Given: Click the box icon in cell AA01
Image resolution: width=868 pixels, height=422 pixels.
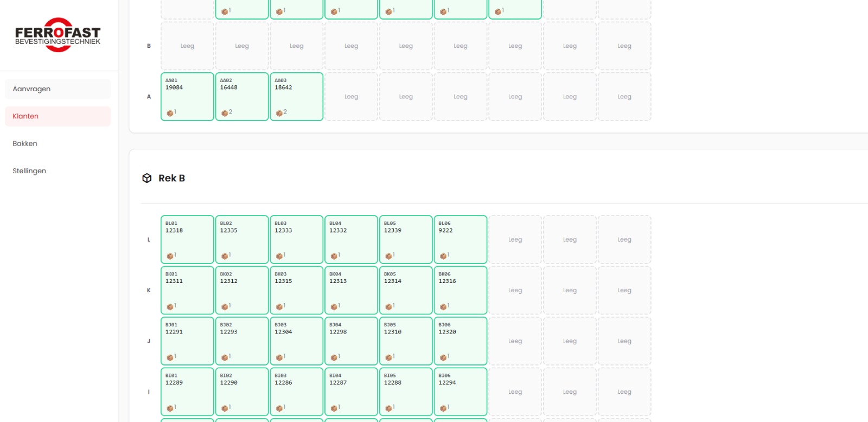Looking at the screenshot, I should tap(170, 113).
